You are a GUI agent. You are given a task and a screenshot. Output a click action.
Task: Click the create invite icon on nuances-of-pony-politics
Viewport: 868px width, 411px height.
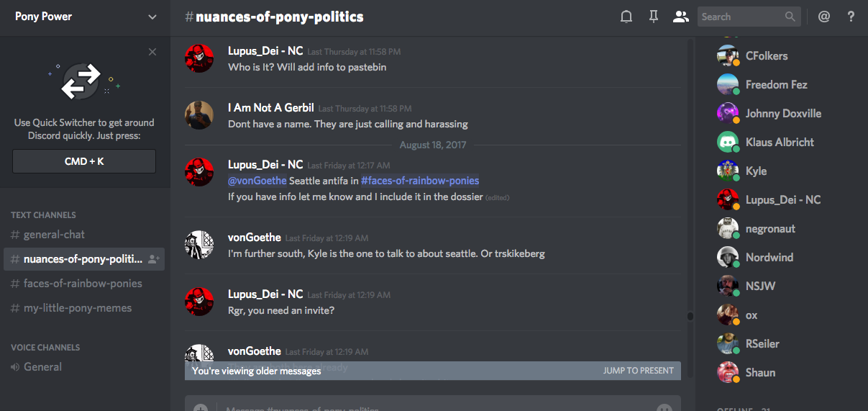pyautogui.click(x=154, y=259)
